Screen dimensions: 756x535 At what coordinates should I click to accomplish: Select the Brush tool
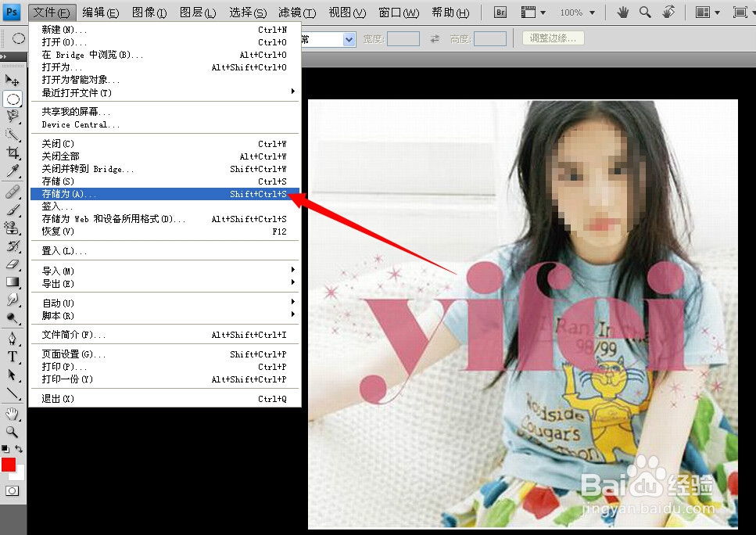pyautogui.click(x=13, y=210)
